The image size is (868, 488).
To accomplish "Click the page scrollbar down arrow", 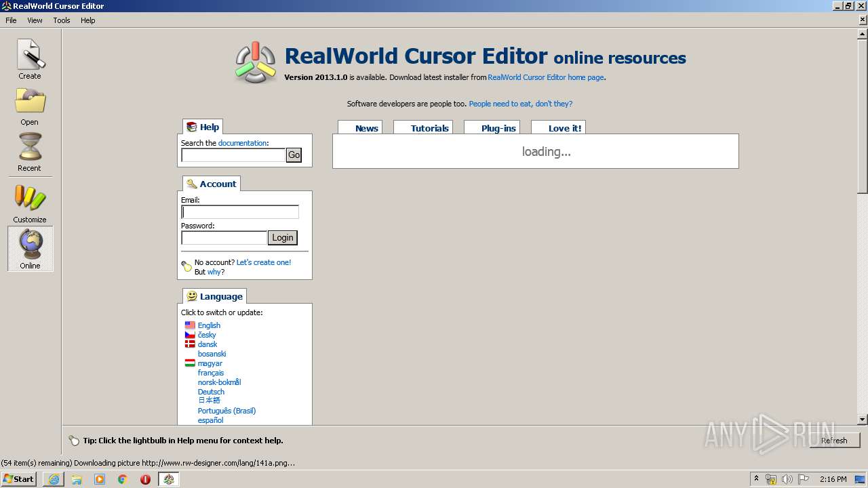I will coord(863,420).
